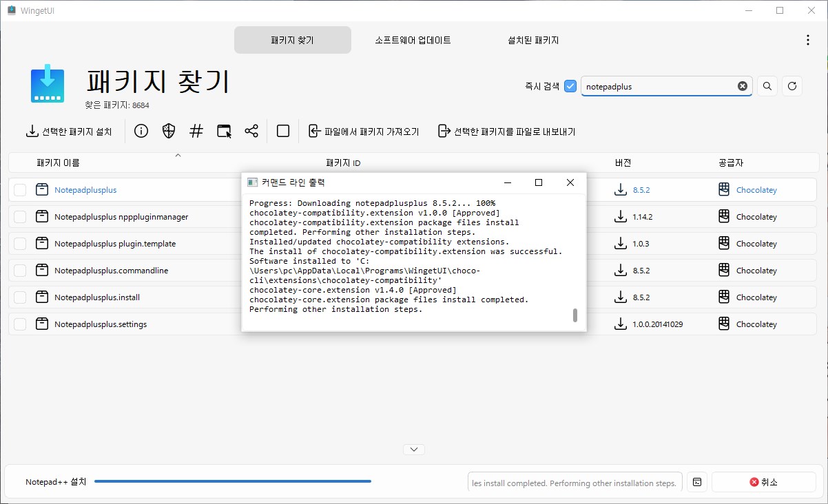The height and width of the screenshot is (504, 828).
Task: Click the reload refresh icon
Action: coord(792,86)
